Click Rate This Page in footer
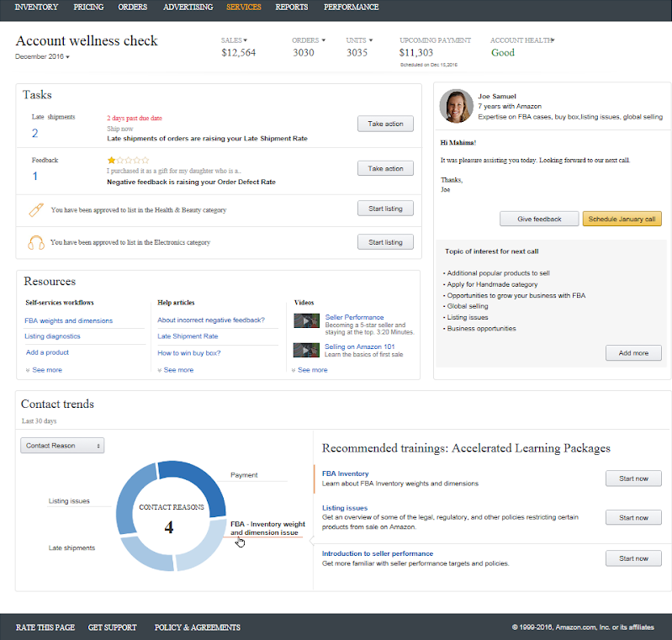This screenshot has height=640, width=672. (x=45, y=627)
